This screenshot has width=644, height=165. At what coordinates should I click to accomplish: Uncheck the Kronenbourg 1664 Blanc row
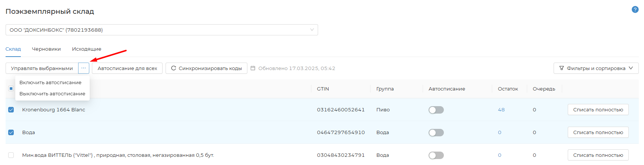11,110
